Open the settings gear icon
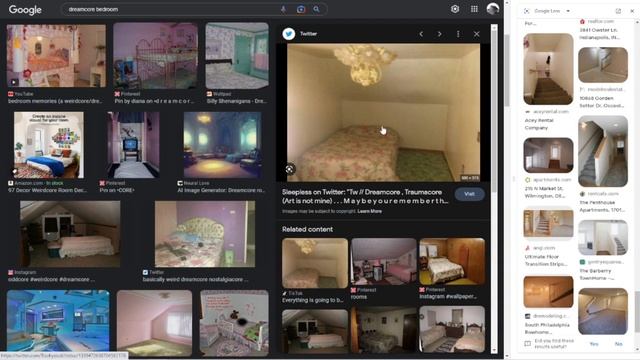Screen dimensions: 640x360 (x=455, y=9)
